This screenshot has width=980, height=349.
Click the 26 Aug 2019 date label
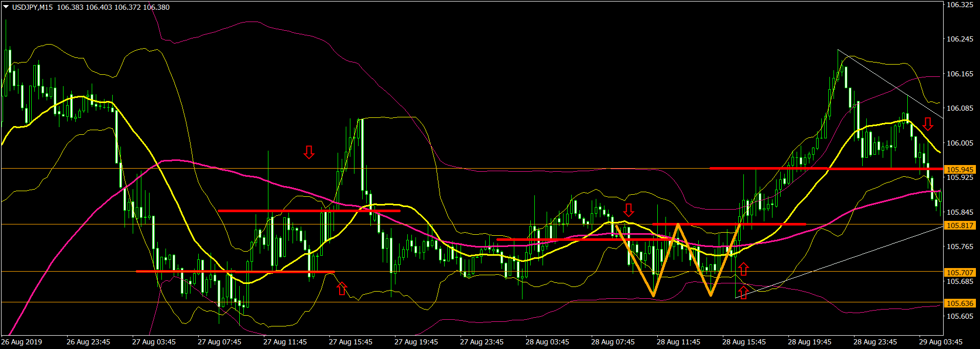click(x=22, y=342)
